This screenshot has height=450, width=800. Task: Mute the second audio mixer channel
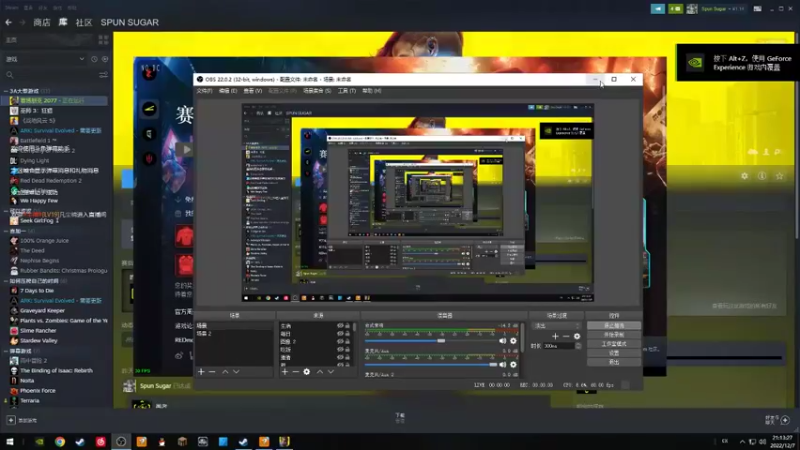coord(503,365)
